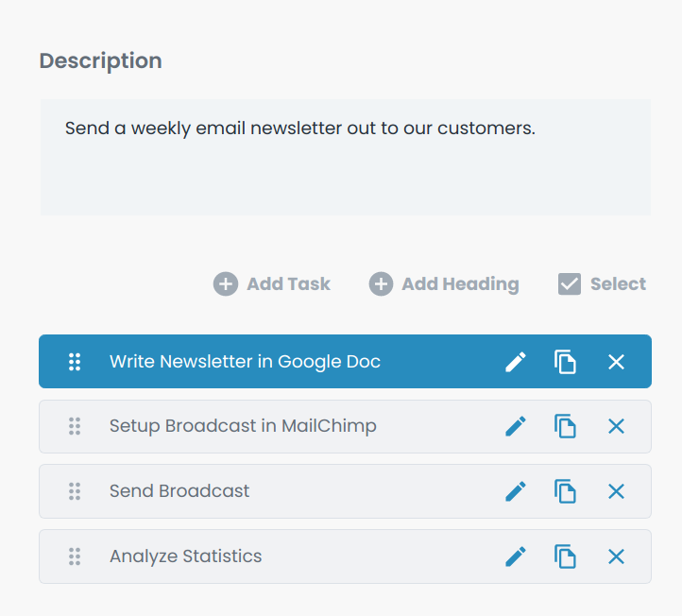Edit the Write Newsletter in Google Doc task
Screen dimensions: 682x616
pos(516,362)
